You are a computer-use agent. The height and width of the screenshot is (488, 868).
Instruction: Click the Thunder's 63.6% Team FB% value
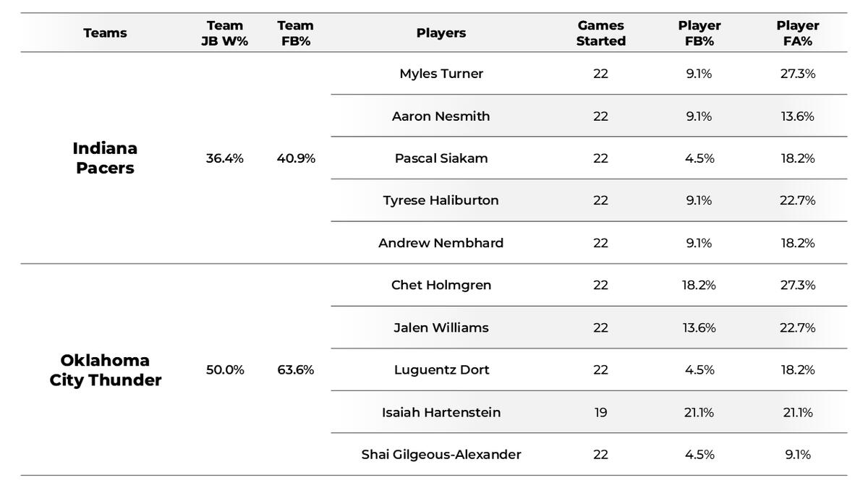click(x=295, y=370)
